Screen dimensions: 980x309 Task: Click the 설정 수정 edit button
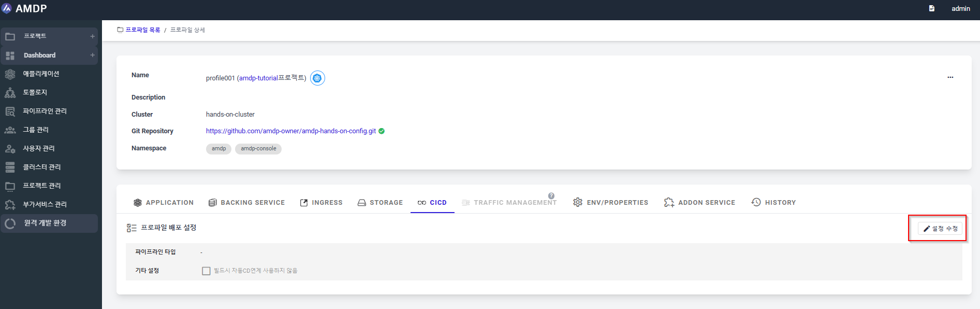point(940,229)
